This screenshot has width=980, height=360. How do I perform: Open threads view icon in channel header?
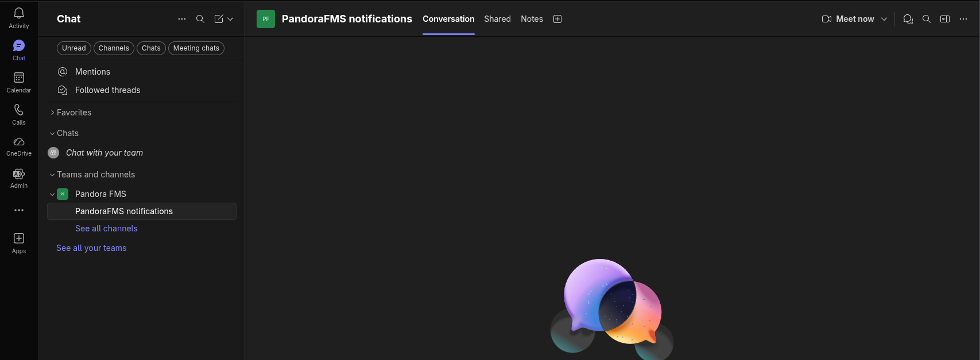click(x=908, y=19)
